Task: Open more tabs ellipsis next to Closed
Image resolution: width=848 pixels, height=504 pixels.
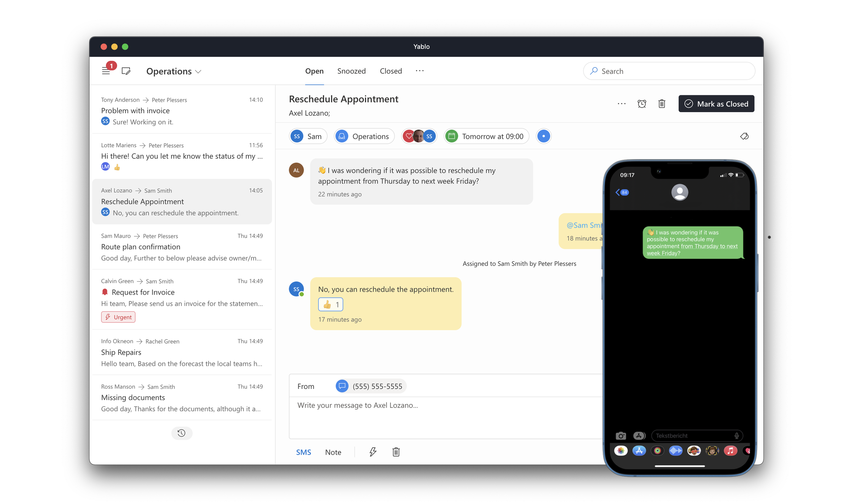Action: coord(420,71)
